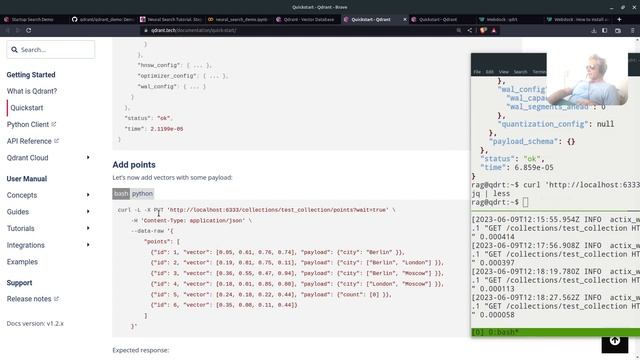Expand the Integrations section arrow
Screen dimensions: 640x360
(88, 245)
